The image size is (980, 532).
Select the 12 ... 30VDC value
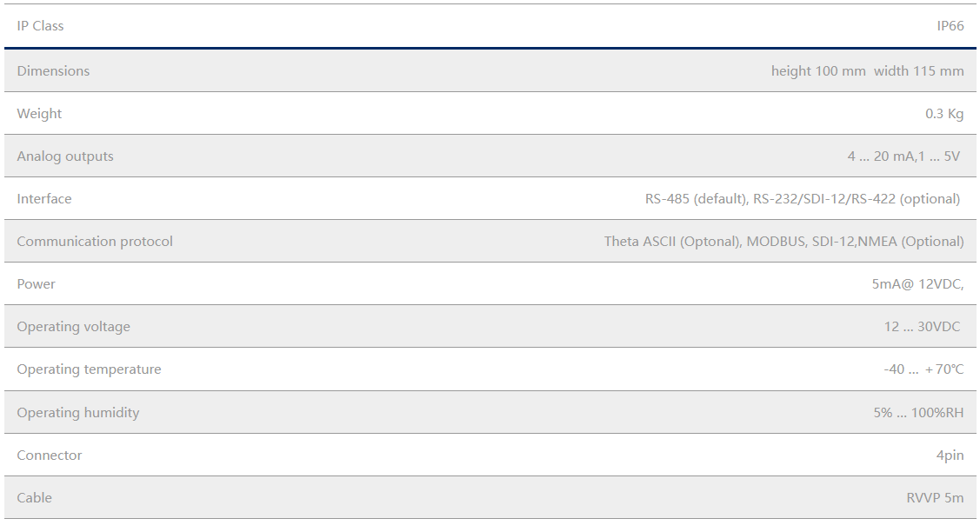click(922, 327)
